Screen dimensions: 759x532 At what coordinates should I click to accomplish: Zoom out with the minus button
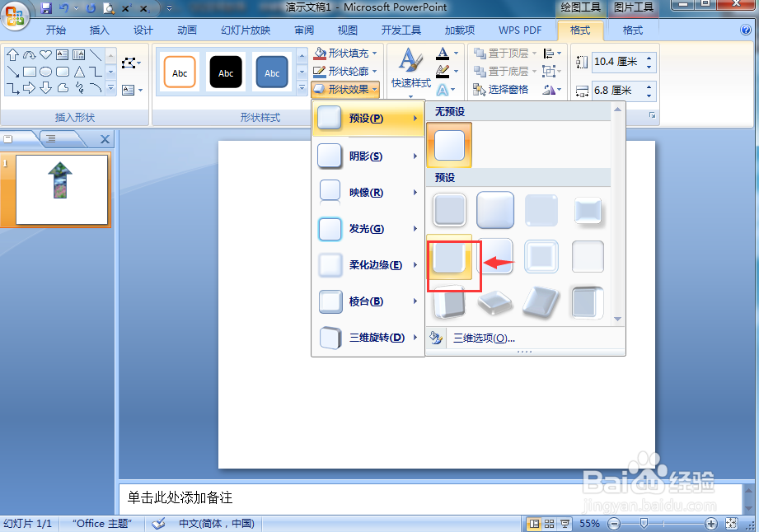coord(614,523)
